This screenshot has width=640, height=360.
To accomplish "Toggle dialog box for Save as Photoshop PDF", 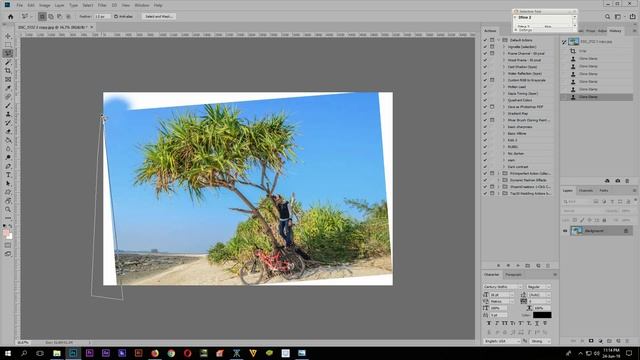I will point(492,107).
